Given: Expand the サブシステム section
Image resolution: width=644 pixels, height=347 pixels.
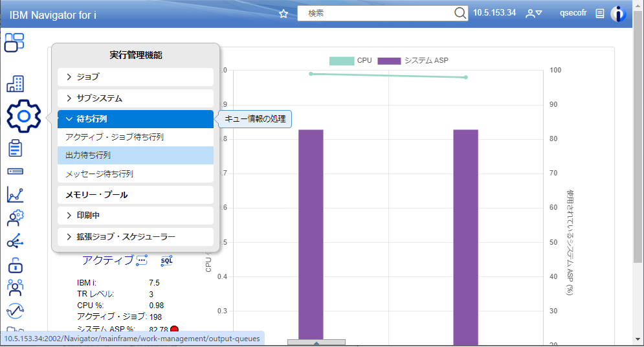Looking at the screenshot, I should point(135,98).
